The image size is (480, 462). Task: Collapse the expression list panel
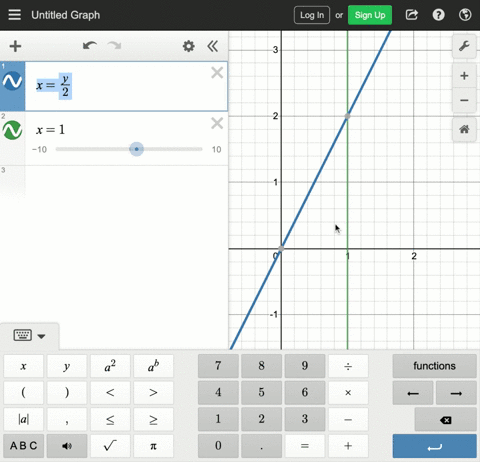(x=213, y=46)
